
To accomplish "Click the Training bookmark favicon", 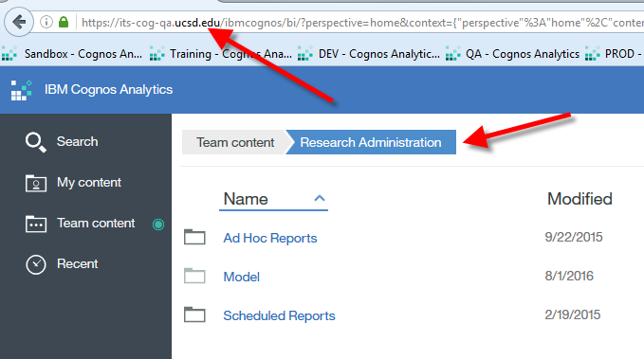I will [x=156, y=54].
